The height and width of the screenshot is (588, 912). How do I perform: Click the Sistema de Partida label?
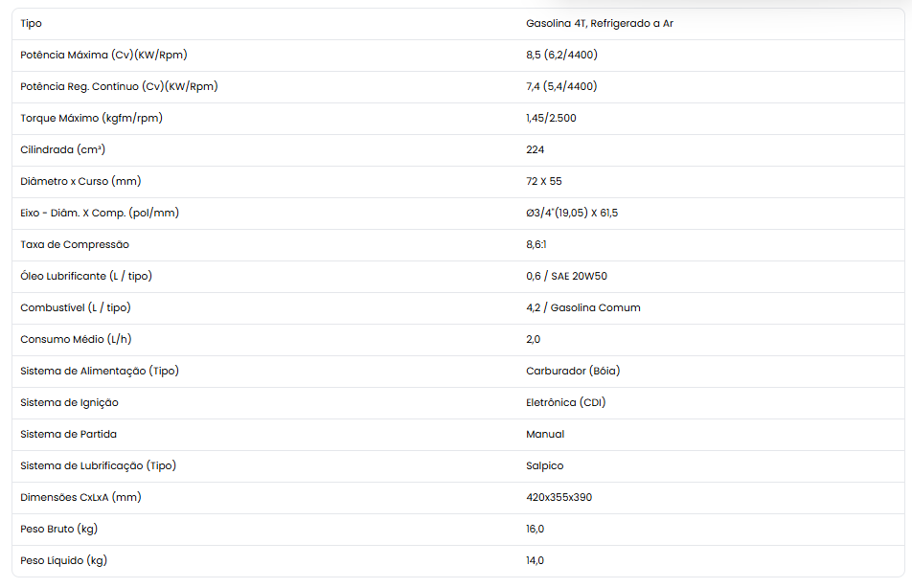point(68,434)
